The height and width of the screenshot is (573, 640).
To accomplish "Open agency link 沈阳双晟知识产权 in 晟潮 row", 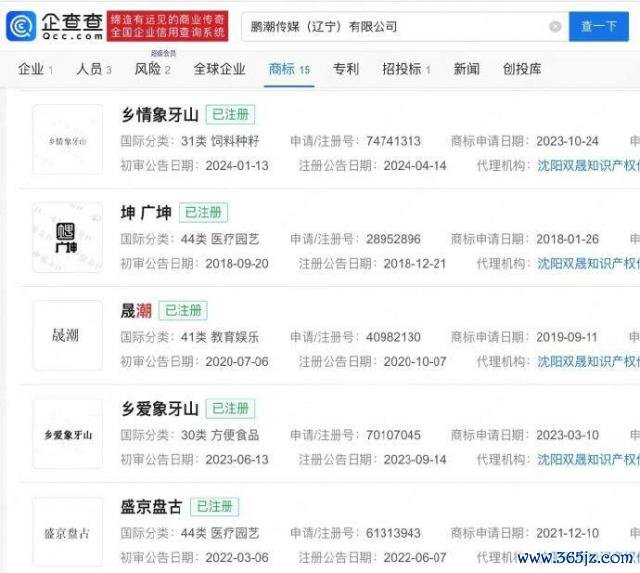I will click(589, 362).
